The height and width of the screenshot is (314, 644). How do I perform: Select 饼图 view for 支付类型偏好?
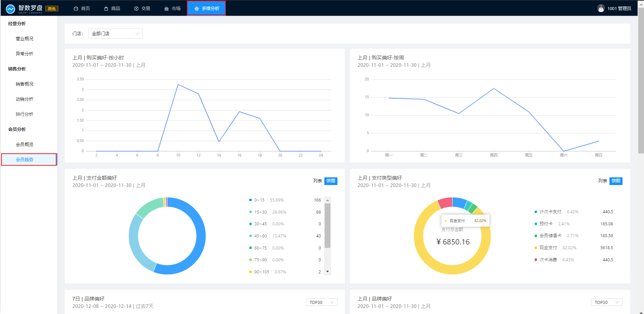pos(616,181)
